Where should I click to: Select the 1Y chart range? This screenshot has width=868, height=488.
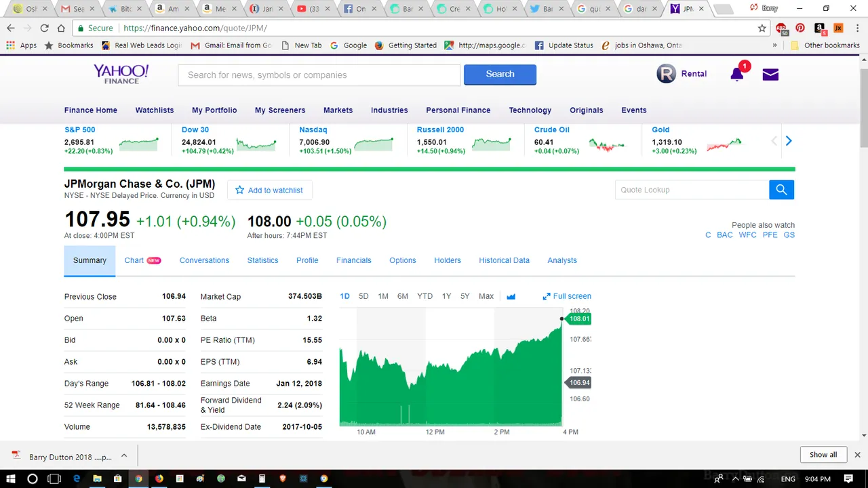click(446, 296)
